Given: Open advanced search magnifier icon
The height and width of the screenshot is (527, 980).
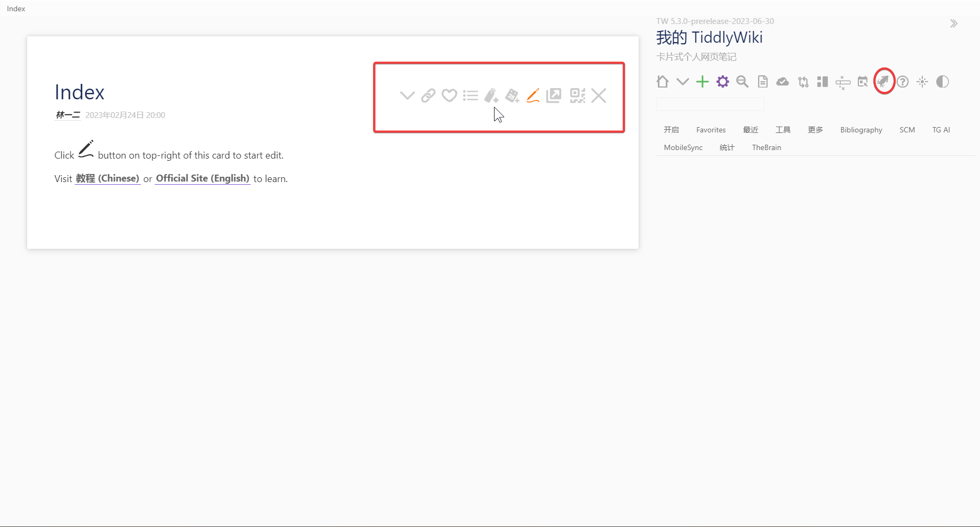Looking at the screenshot, I should [743, 82].
